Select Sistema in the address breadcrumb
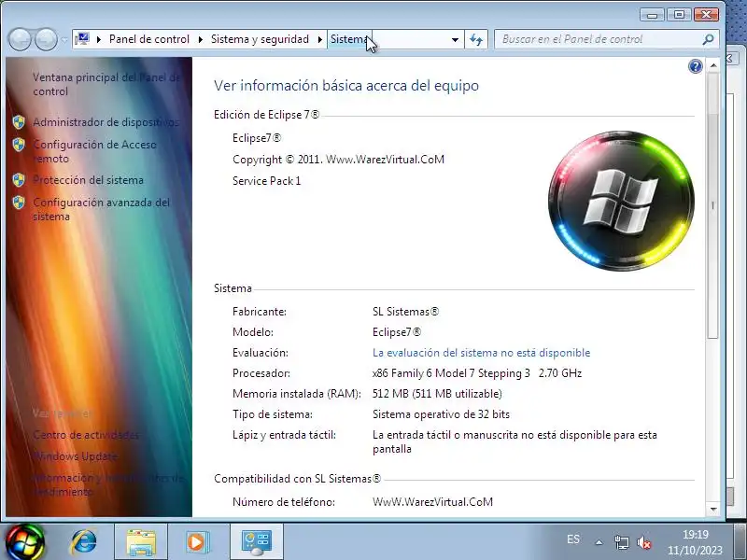The height and width of the screenshot is (560, 747). tap(349, 39)
